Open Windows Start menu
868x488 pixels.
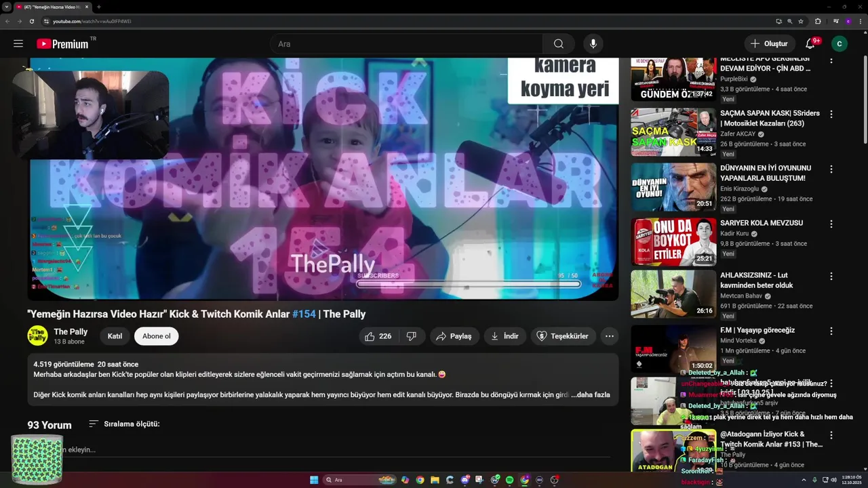tap(314, 480)
